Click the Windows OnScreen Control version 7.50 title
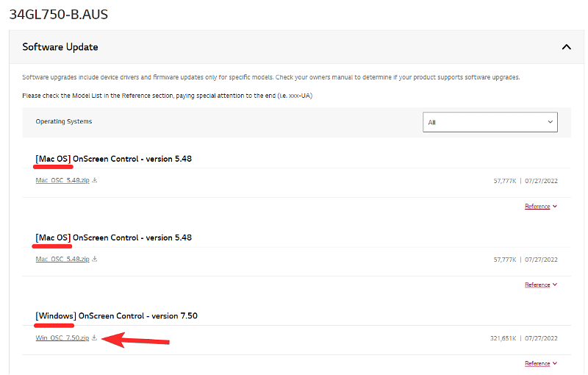Image resolution: width=588 pixels, height=375 pixels. point(116,316)
